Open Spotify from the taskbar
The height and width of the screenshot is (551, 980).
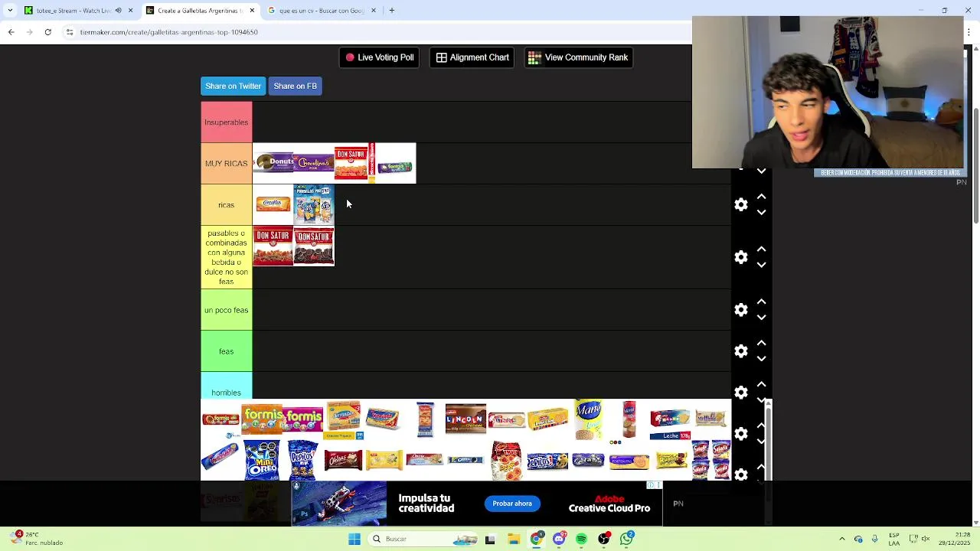click(582, 540)
